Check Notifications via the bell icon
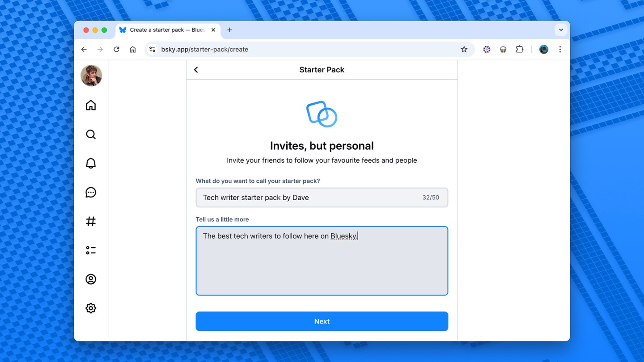The height and width of the screenshot is (362, 644). (91, 163)
